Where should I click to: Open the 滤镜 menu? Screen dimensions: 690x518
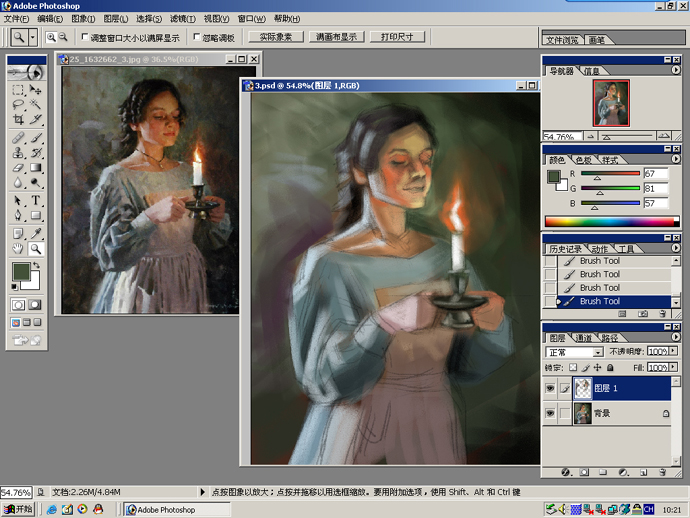(x=182, y=18)
